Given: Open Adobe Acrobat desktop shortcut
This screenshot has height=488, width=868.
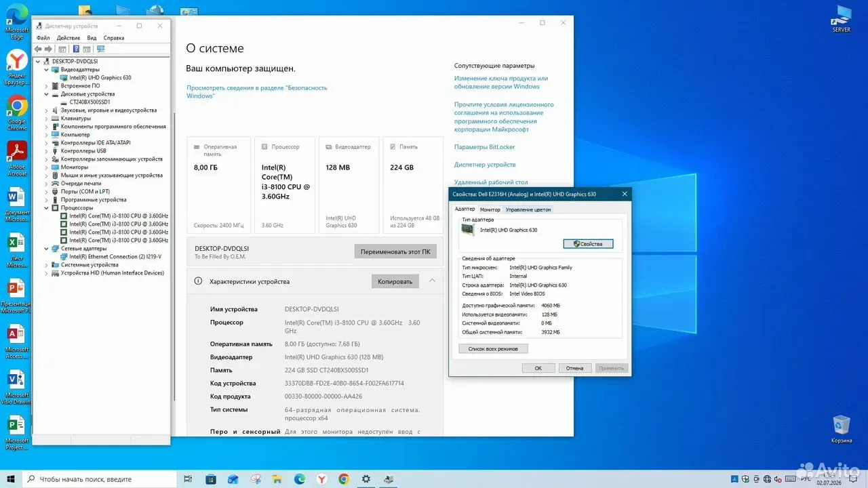Looking at the screenshot, I should tap(17, 159).
